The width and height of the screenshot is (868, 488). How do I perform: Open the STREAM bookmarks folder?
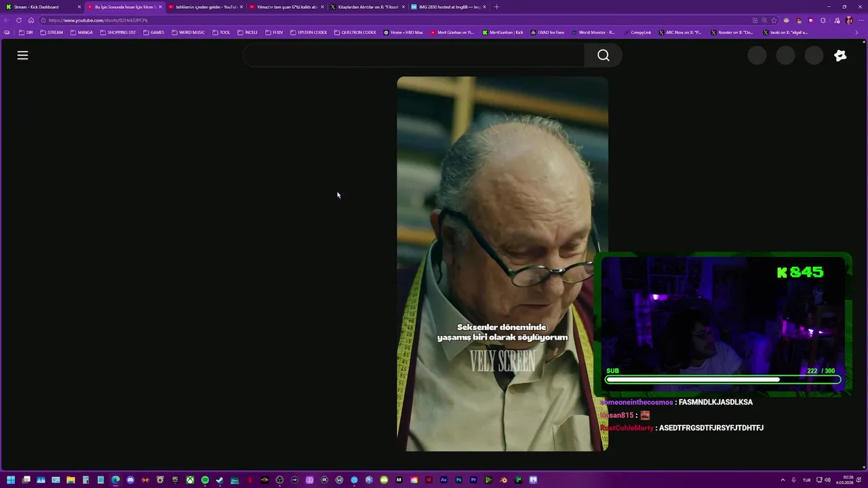(52, 33)
